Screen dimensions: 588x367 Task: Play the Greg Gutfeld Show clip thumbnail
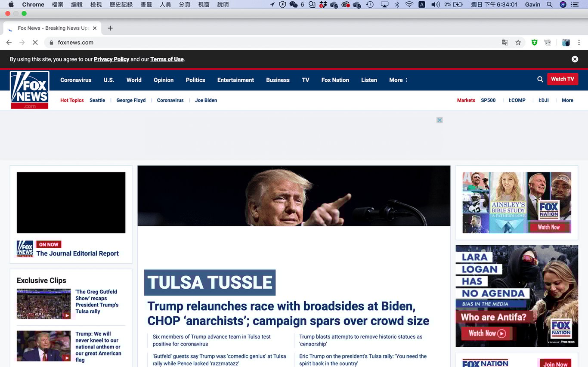[43, 304]
